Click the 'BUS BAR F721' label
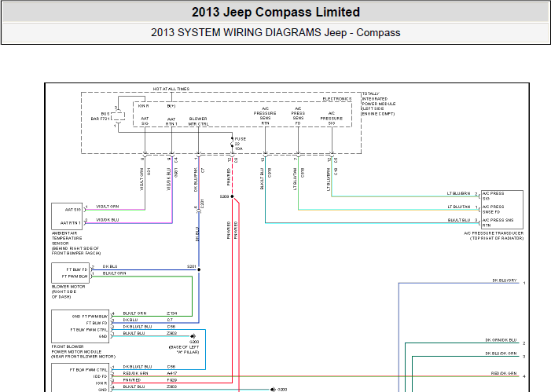Viewport: 551px width, 392px height. (x=101, y=116)
